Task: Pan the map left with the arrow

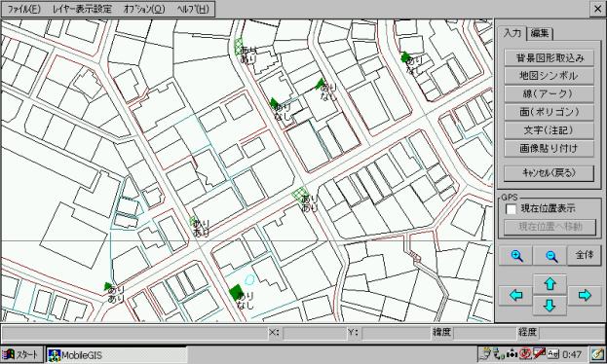Action: [515, 296]
